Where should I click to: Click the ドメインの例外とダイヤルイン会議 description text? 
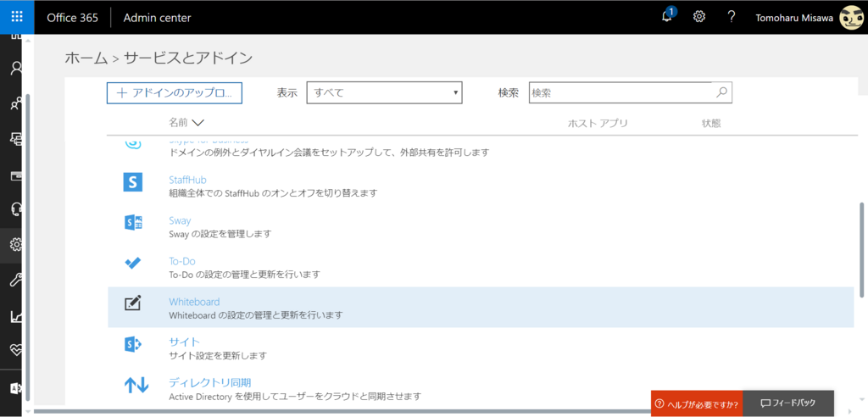[330, 153]
